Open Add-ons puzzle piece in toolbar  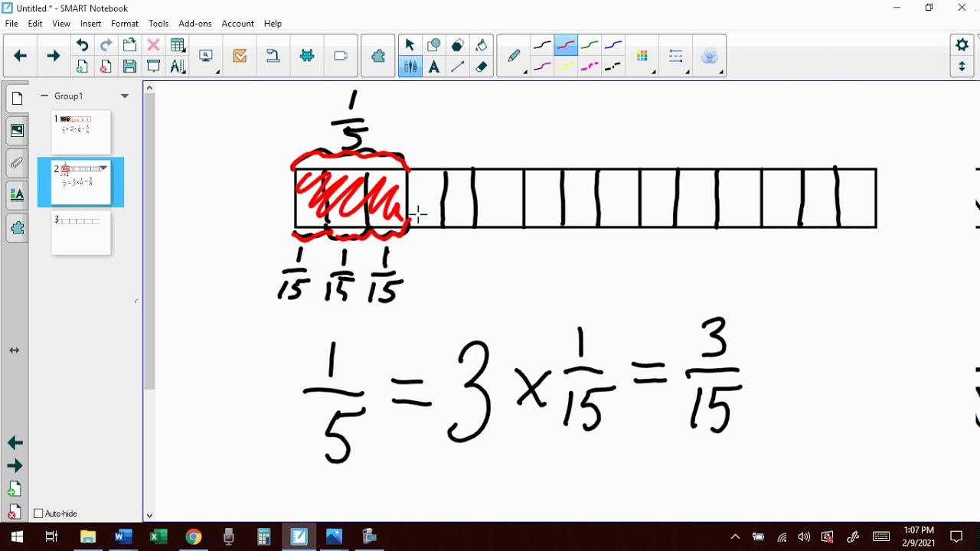click(378, 56)
